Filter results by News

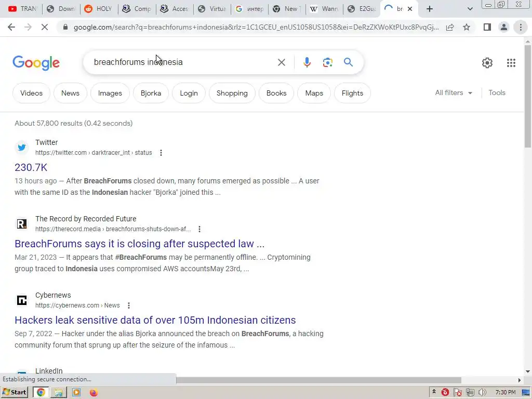tap(70, 93)
